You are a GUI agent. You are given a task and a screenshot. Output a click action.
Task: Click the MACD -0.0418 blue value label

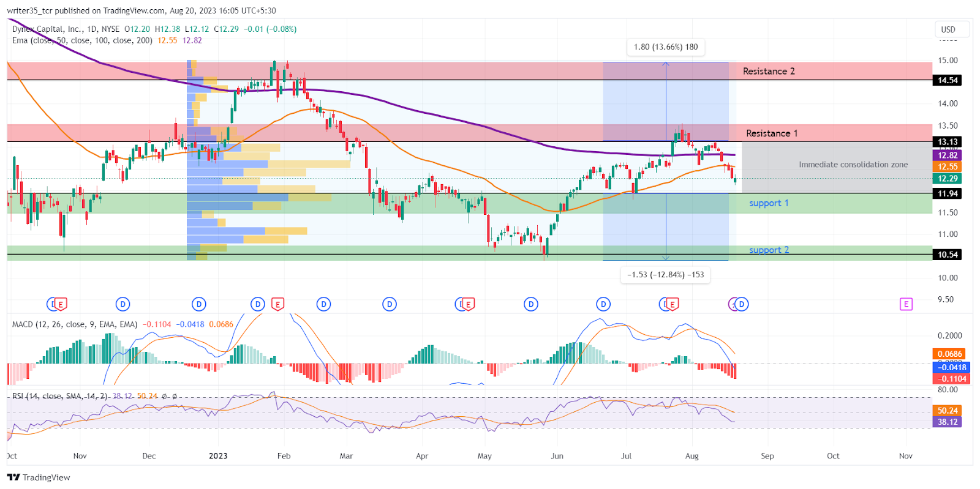[951, 367]
